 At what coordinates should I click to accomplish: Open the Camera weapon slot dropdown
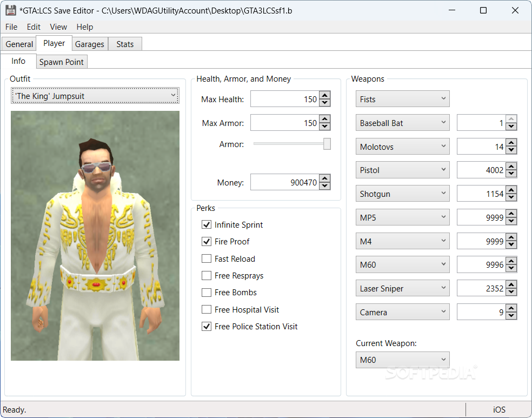click(x=402, y=312)
